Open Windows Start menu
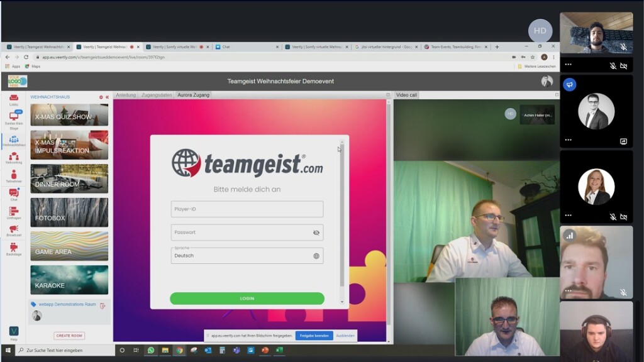The image size is (644, 362). [8, 350]
